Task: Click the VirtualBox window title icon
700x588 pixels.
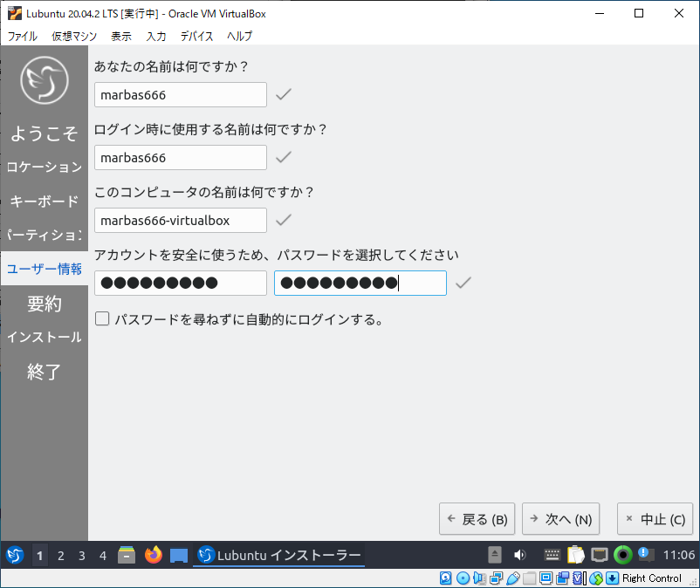Action: pos(15,13)
